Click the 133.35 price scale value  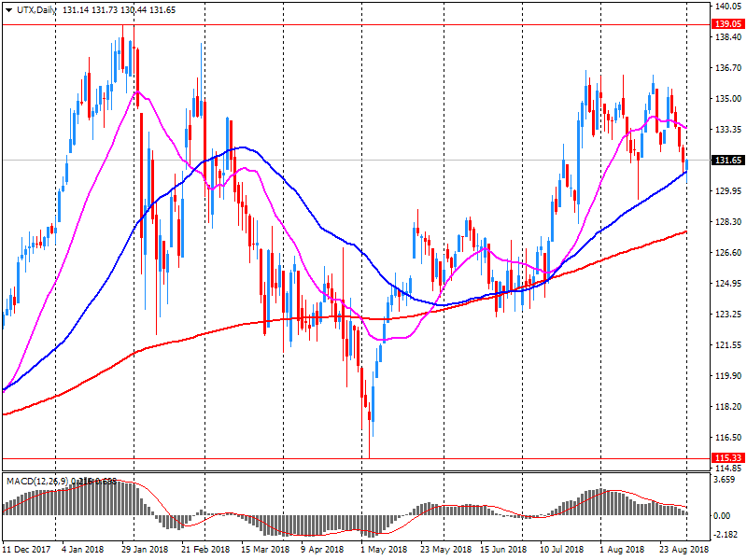pyautogui.click(x=728, y=130)
